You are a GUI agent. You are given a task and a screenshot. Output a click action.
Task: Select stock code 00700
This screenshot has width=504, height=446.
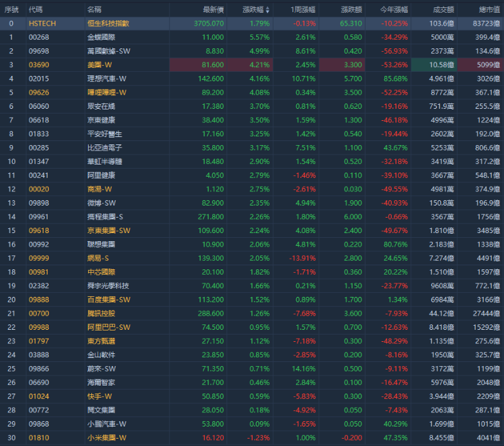39,314
